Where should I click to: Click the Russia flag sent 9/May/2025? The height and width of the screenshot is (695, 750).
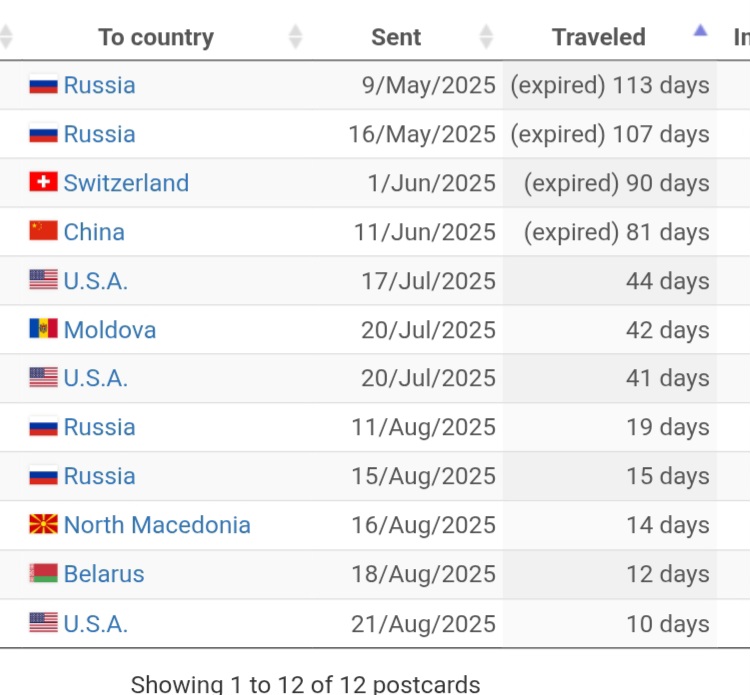point(44,84)
